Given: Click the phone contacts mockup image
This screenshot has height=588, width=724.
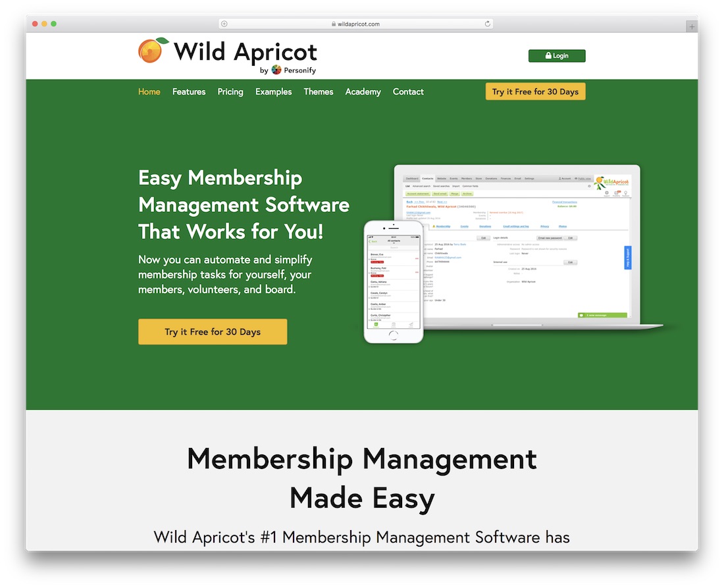Looking at the screenshot, I should coord(394,282).
